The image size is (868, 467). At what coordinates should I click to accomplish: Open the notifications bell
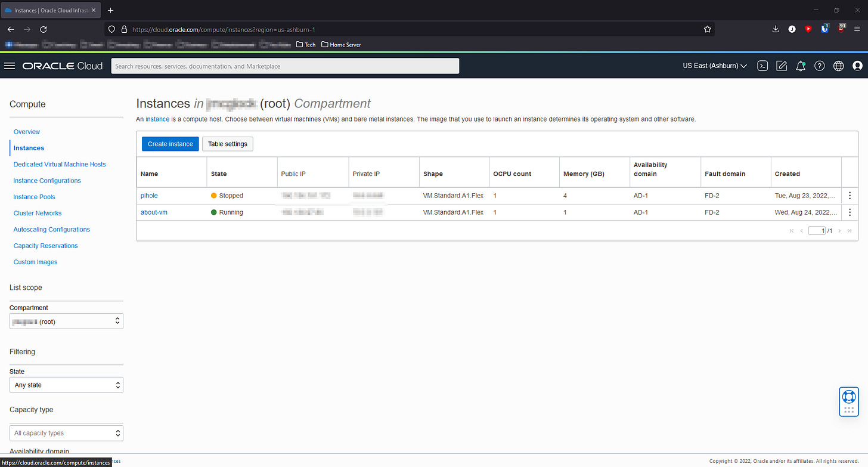pyautogui.click(x=801, y=66)
